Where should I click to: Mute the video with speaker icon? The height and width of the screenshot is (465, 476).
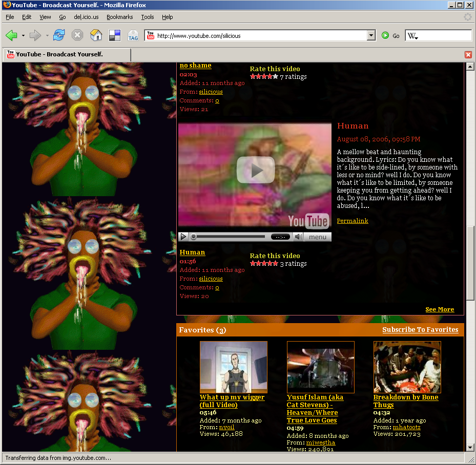[298, 237]
